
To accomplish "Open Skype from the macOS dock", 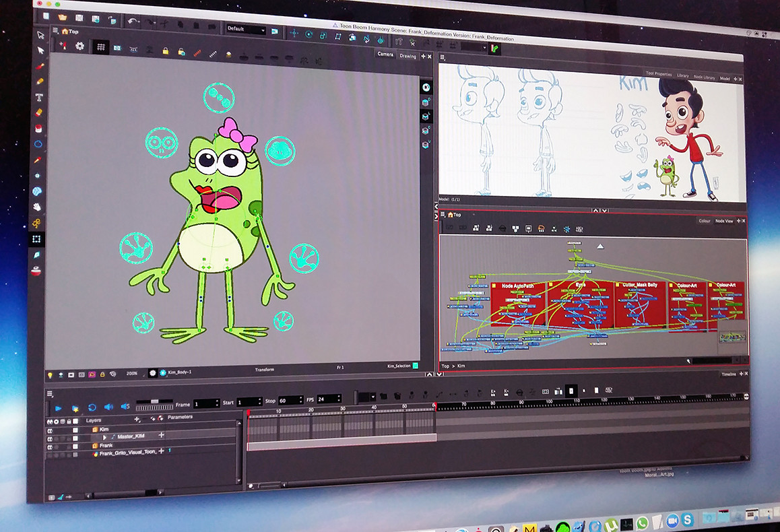I will [688, 520].
